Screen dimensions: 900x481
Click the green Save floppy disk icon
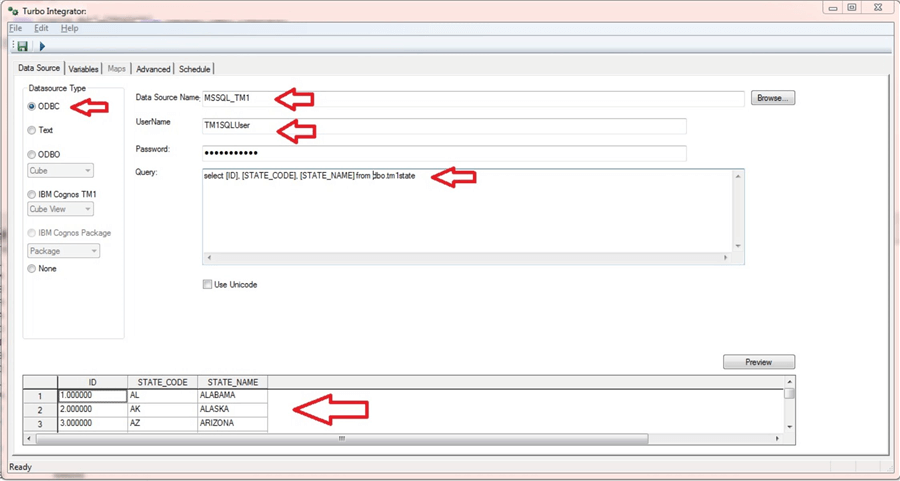click(x=22, y=46)
